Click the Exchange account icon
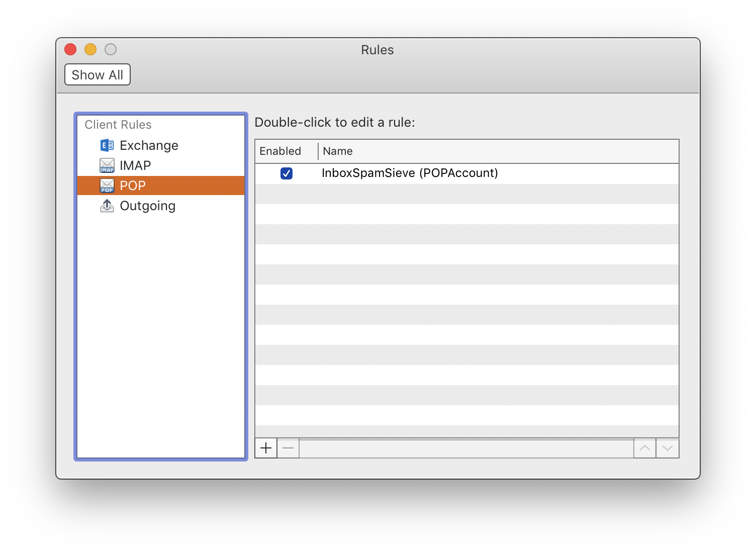Screen dimensions: 756x553 tap(106, 145)
